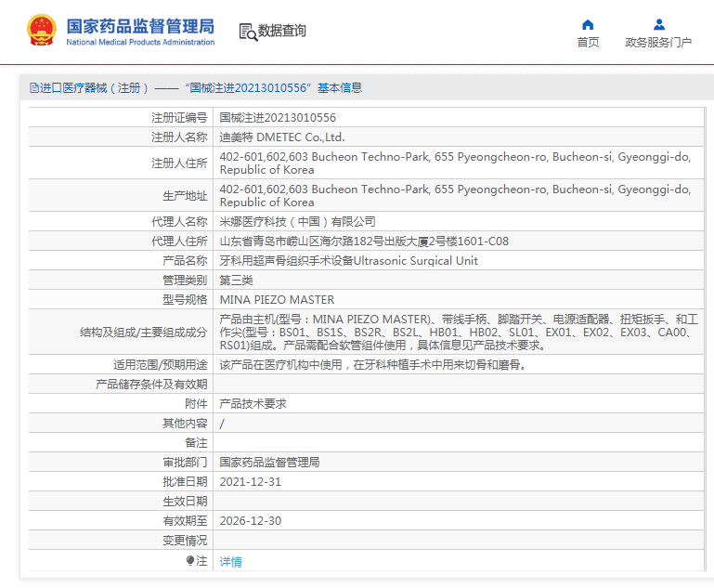Click the 适用范围 intended use description
The image size is (714, 588).
(x=373, y=365)
